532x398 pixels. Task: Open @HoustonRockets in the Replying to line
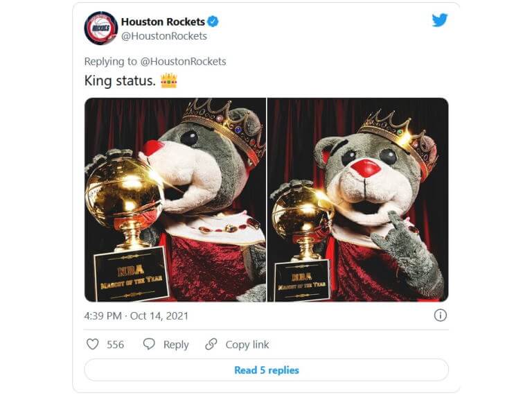(x=183, y=62)
